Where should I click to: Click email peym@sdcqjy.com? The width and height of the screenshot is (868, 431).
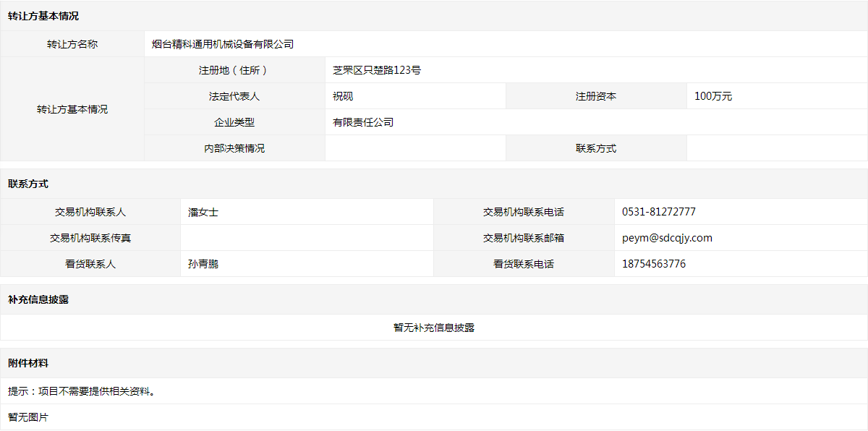(x=667, y=238)
